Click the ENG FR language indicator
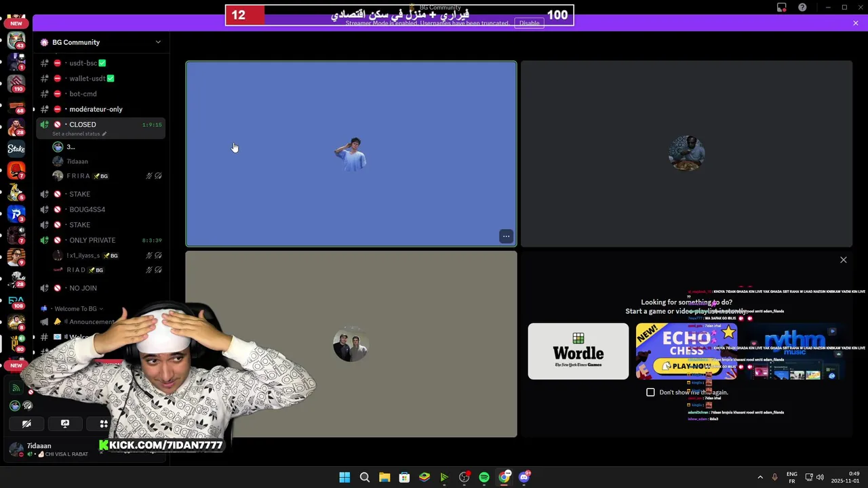This screenshot has width=868, height=488. pyautogui.click(x=791, y=477)
